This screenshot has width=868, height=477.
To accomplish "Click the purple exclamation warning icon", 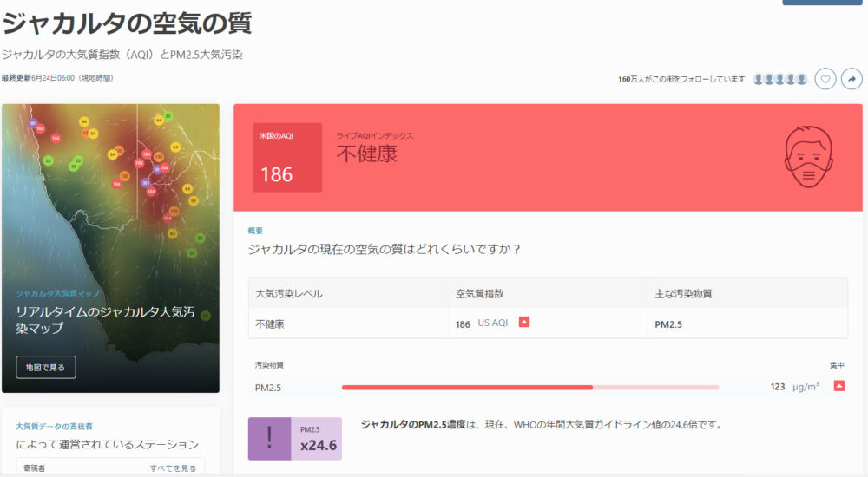I will (x=269, y=438).
